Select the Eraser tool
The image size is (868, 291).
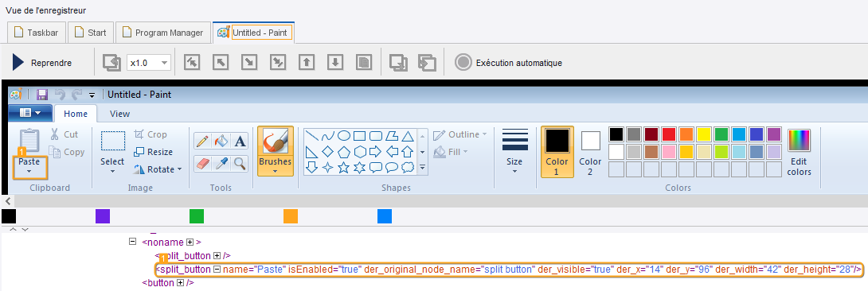[202, 163]
